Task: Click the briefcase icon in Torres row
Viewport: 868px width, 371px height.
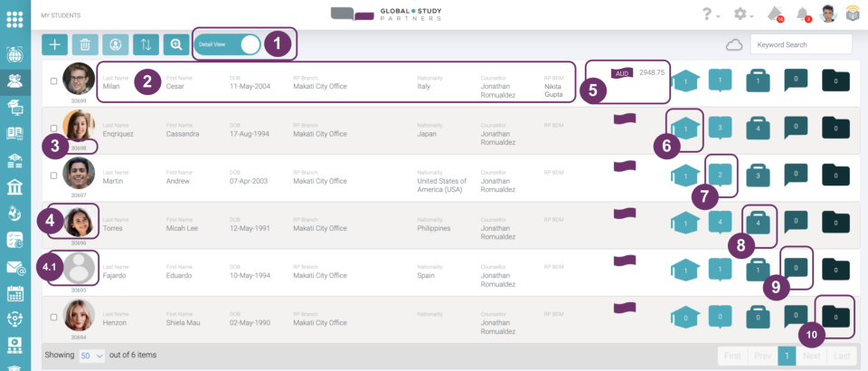Action: (x=757, y=223)
